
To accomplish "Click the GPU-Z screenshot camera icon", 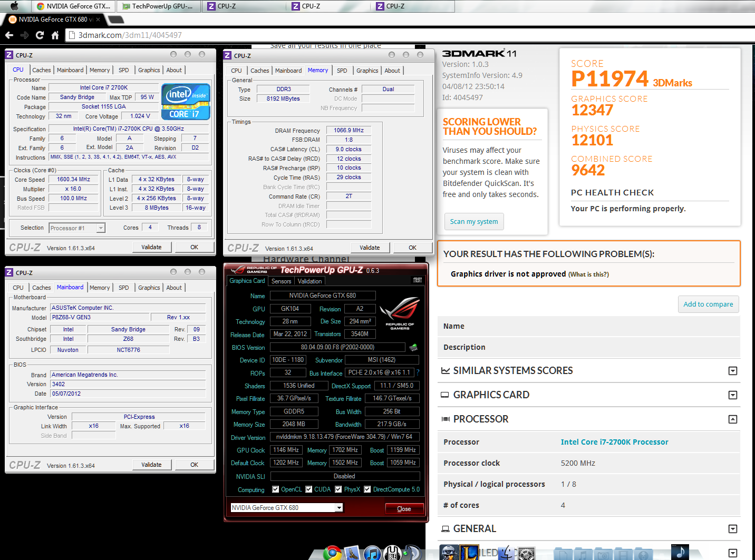I will (417, 280).
